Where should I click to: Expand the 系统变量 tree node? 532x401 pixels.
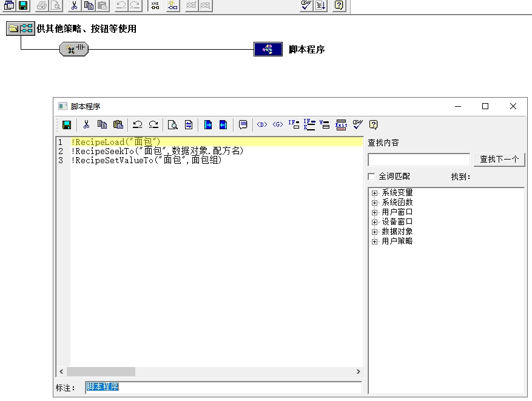pos(374,193)
